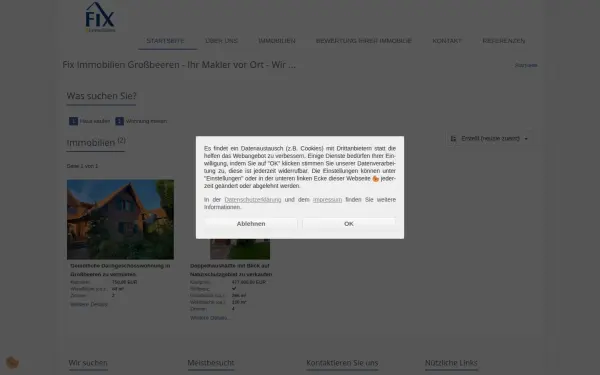This screenshot has width=600, height=375.
Task: Click the Kontaktieren Sie uns footer heading
Action: 342,363
